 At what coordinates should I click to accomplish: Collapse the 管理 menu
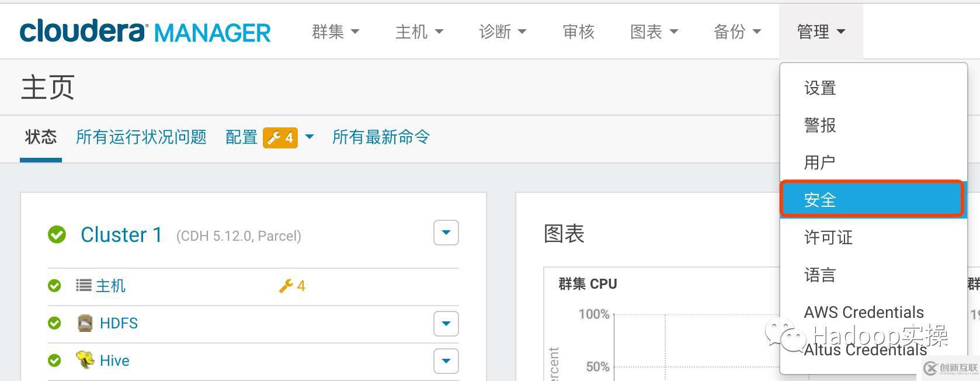(821, 32)
